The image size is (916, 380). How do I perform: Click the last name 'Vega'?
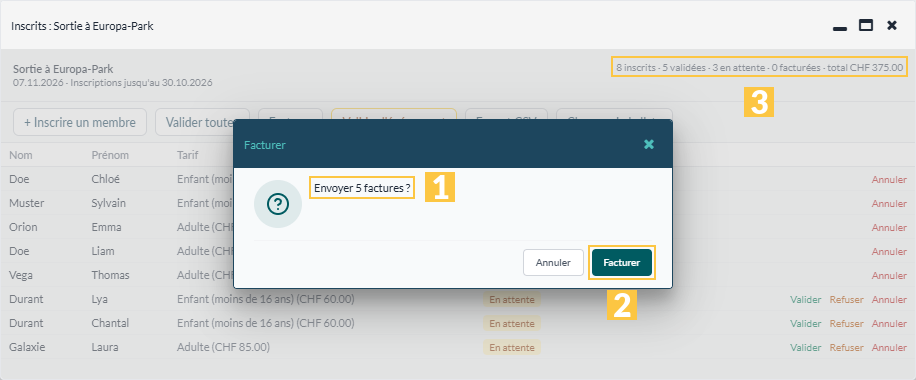click(21, 275)
